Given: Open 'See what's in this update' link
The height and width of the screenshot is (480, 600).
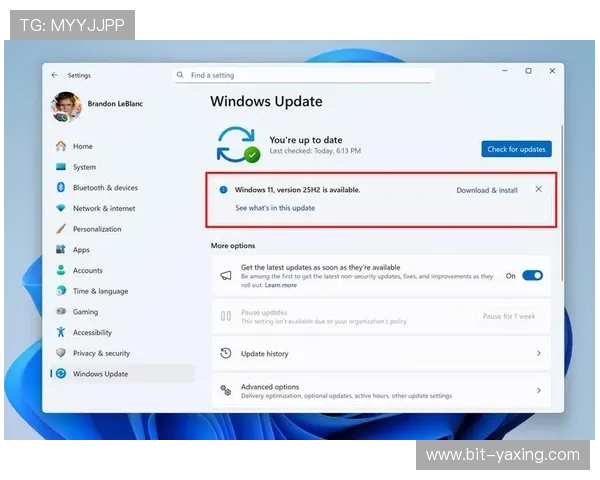Looking at the screenshot, I should point(275,208).
